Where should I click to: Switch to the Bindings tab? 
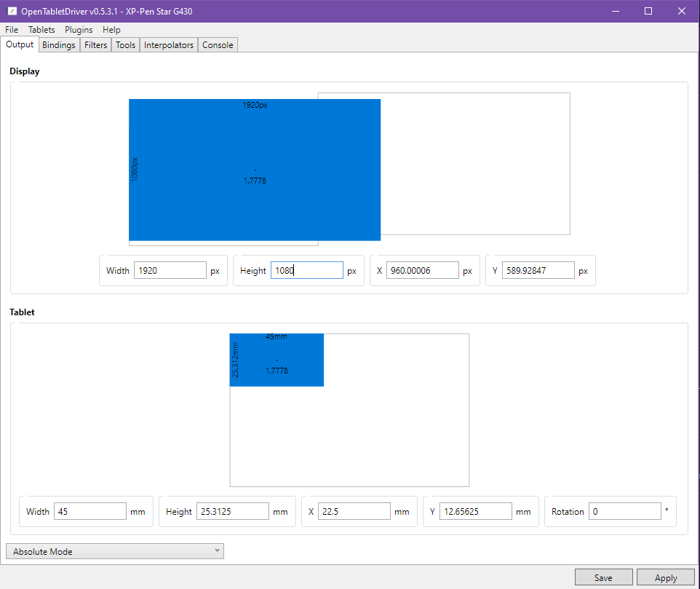(x=59, y=45)
